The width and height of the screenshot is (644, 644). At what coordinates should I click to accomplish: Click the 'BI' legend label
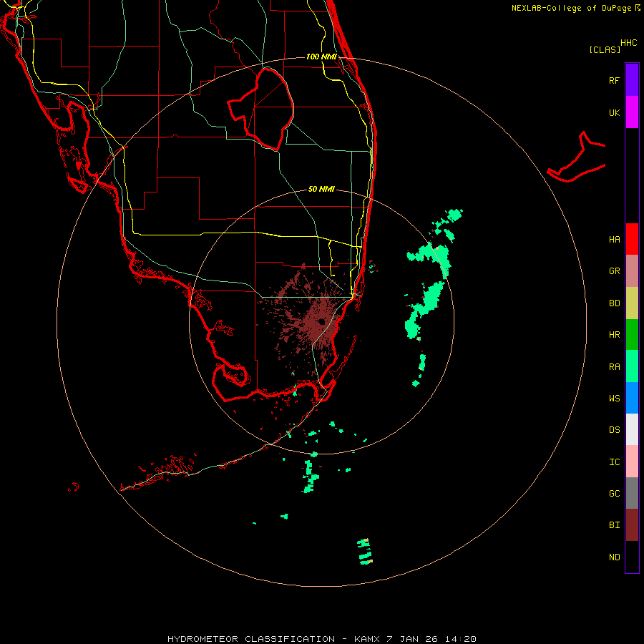tap(614, 525)
